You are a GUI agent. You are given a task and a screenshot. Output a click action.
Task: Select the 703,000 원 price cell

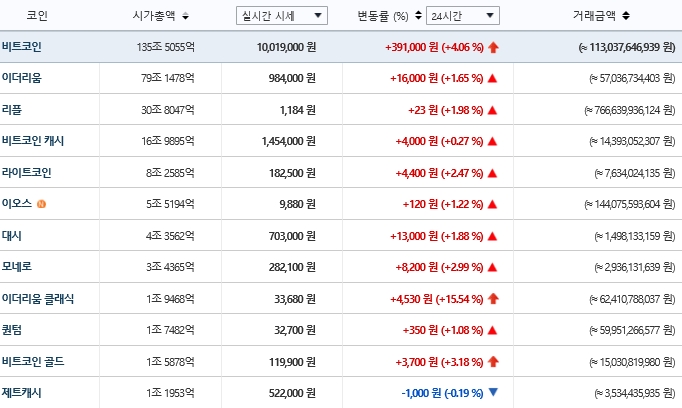(x=292, y=236)
